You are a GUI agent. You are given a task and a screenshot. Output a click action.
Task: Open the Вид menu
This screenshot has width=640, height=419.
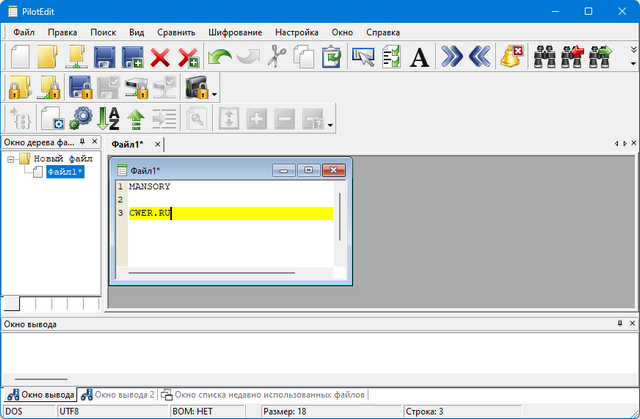[137, 32]
